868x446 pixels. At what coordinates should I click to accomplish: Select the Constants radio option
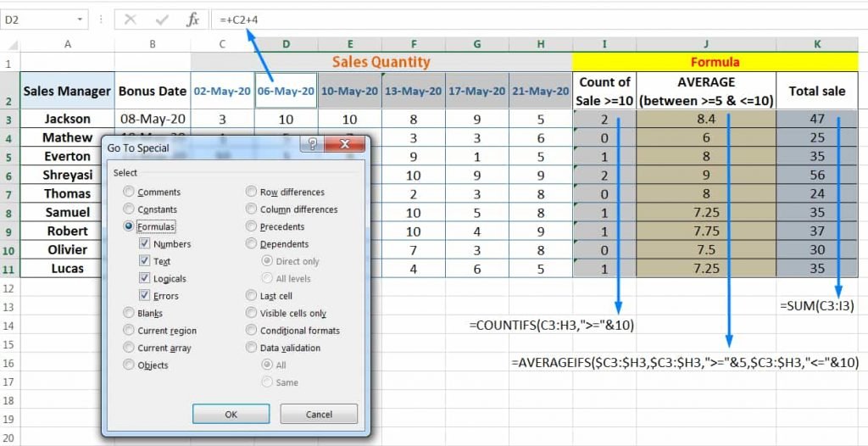tap(129, 209)
